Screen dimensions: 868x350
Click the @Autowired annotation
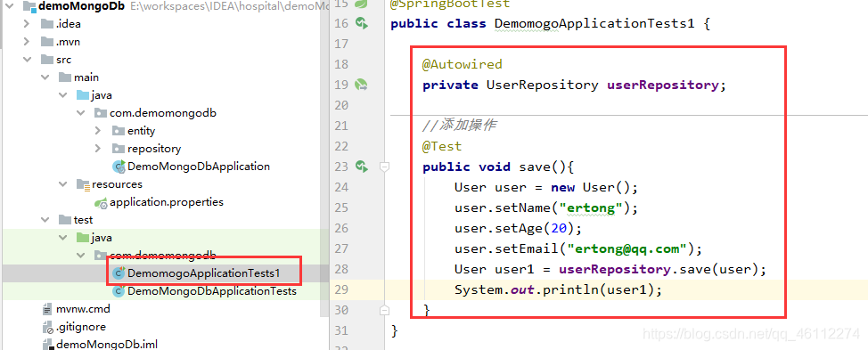point(462,64)
